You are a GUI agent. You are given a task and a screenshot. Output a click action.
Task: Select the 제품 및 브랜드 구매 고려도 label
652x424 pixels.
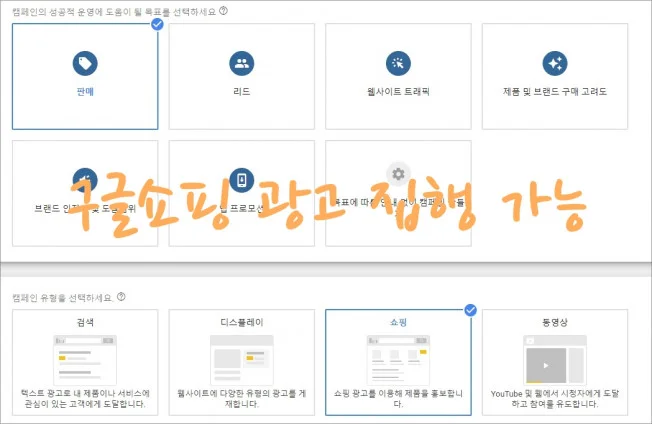pyautogui.click(x=555, y=91)
